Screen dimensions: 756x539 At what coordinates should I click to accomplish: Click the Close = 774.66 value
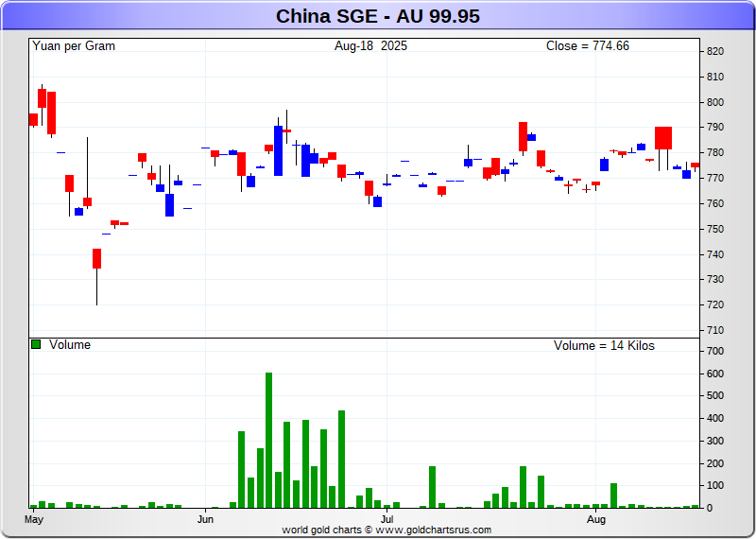click(x=587, y=45)
